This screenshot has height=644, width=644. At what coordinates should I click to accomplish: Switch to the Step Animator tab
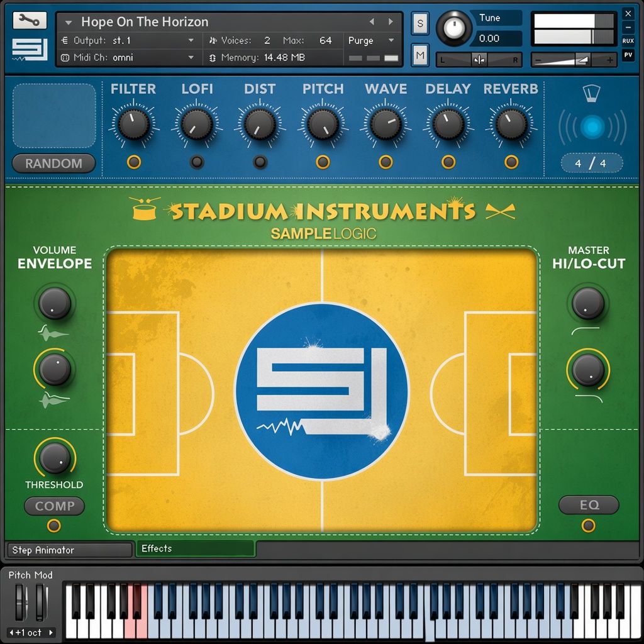(x=69, y=550)
